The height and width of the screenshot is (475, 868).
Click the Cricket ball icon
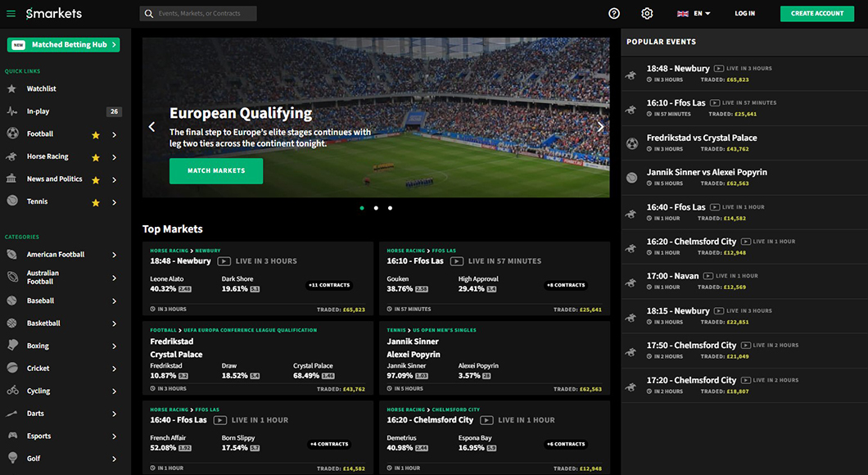[x=12, y=368]
